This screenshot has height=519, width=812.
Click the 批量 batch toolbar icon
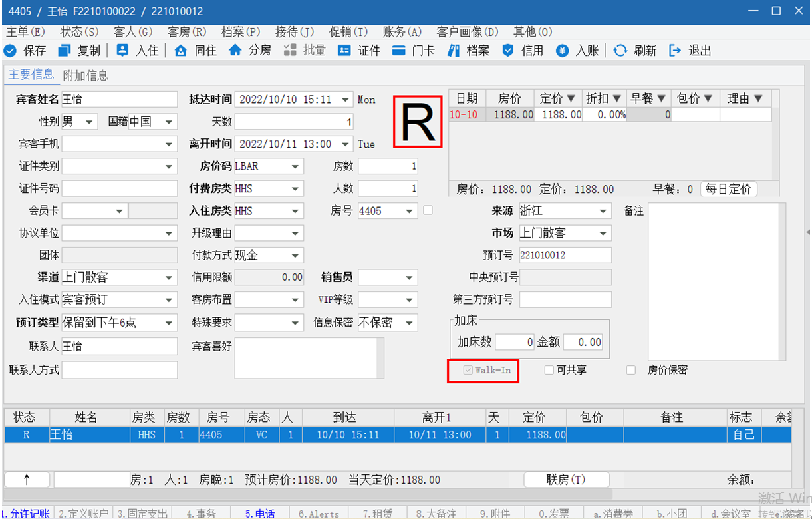click(x=289, y=50)
